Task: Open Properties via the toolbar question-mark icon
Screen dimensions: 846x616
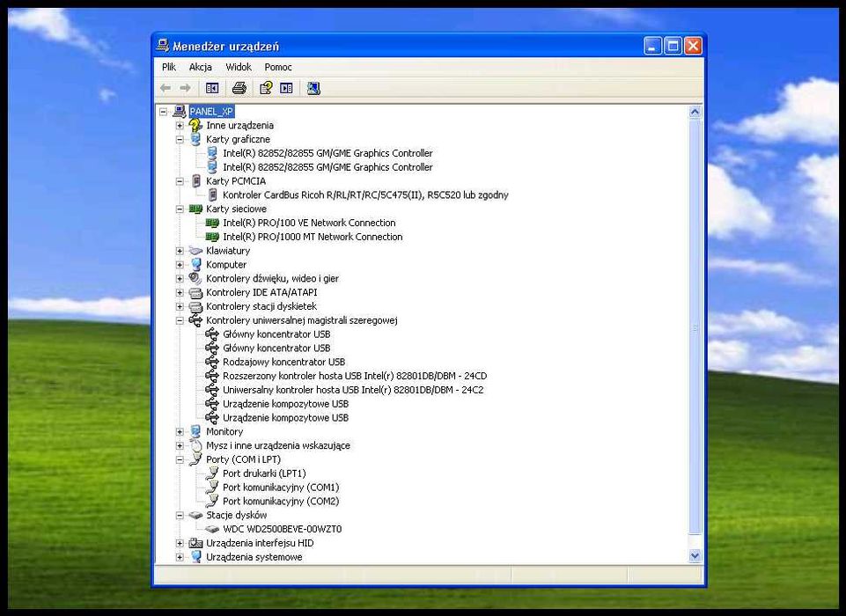Action: [x=266, y=88]
